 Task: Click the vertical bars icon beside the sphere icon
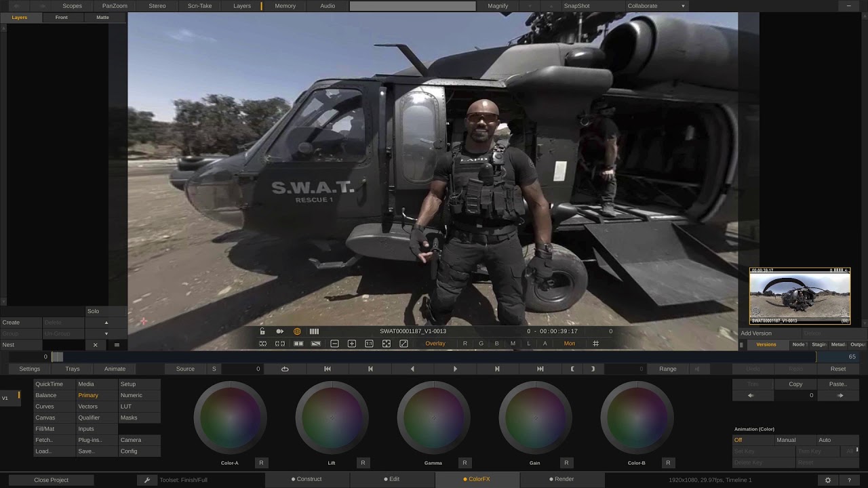314,331
